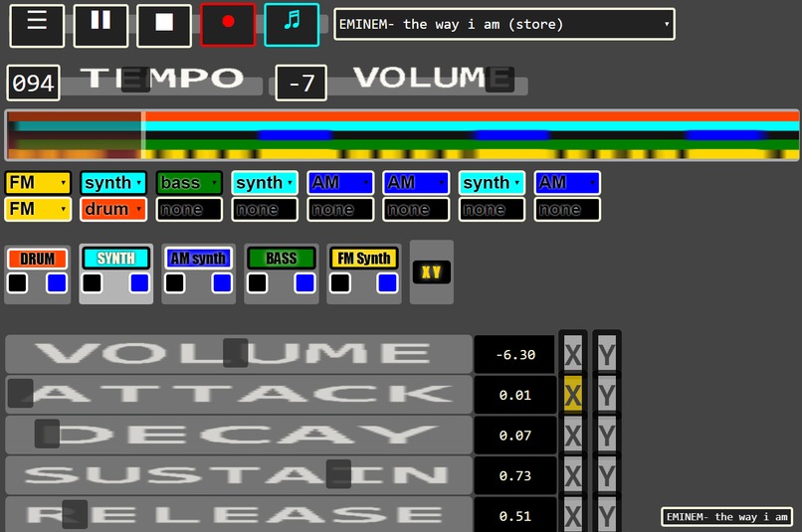
Task: Toggle the blue square under SYNTH
Action: click(139, 283)
